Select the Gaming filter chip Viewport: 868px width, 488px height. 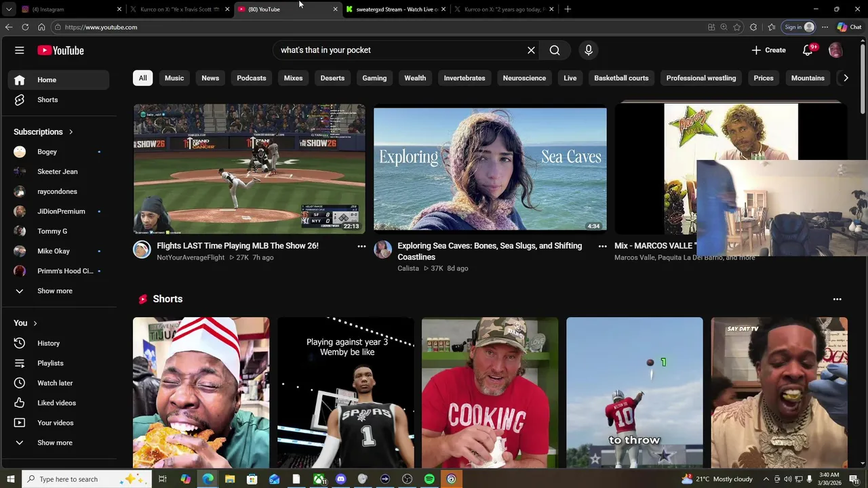(374, 78)
